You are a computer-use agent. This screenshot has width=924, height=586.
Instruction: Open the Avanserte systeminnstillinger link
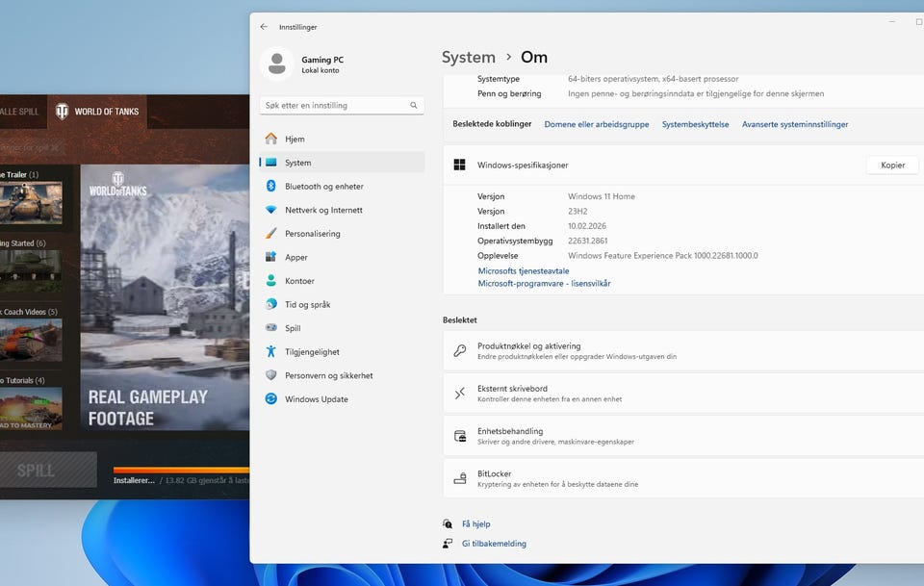[794, 124]
